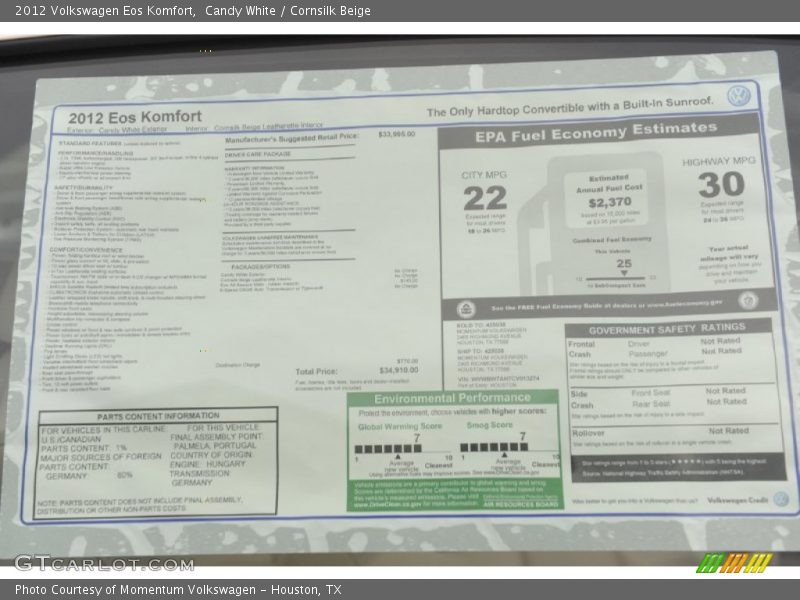Click the fuel economy guide banner text
800x600 pixels.
click(x=607, y=305)
